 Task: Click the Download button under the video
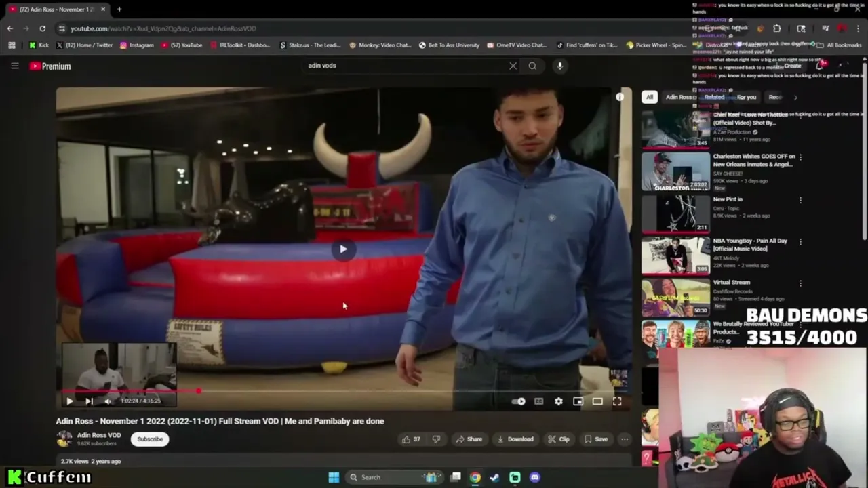(x=515, y=439)
